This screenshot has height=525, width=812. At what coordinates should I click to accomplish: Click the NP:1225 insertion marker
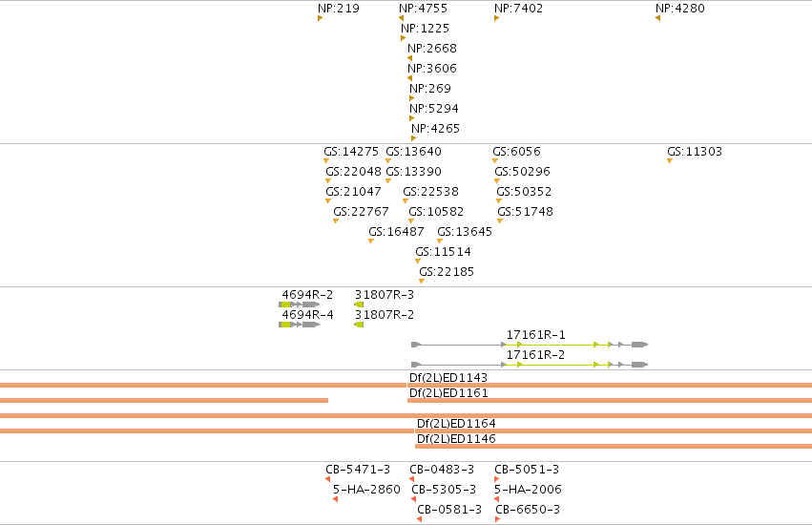(404, 38)
